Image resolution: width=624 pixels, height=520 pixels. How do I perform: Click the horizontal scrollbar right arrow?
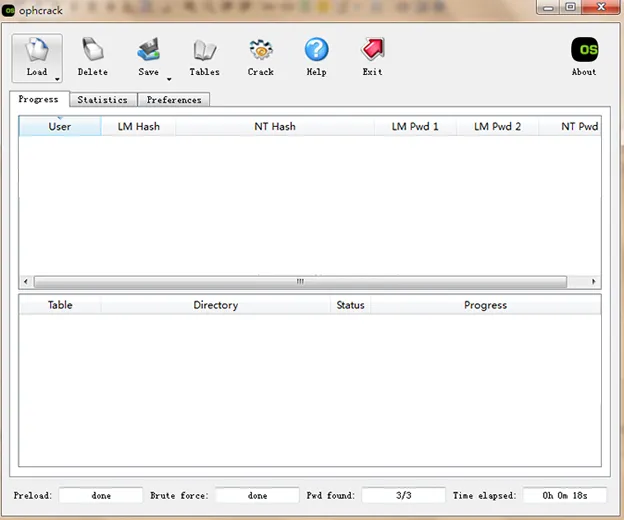[x=593, y=282]
